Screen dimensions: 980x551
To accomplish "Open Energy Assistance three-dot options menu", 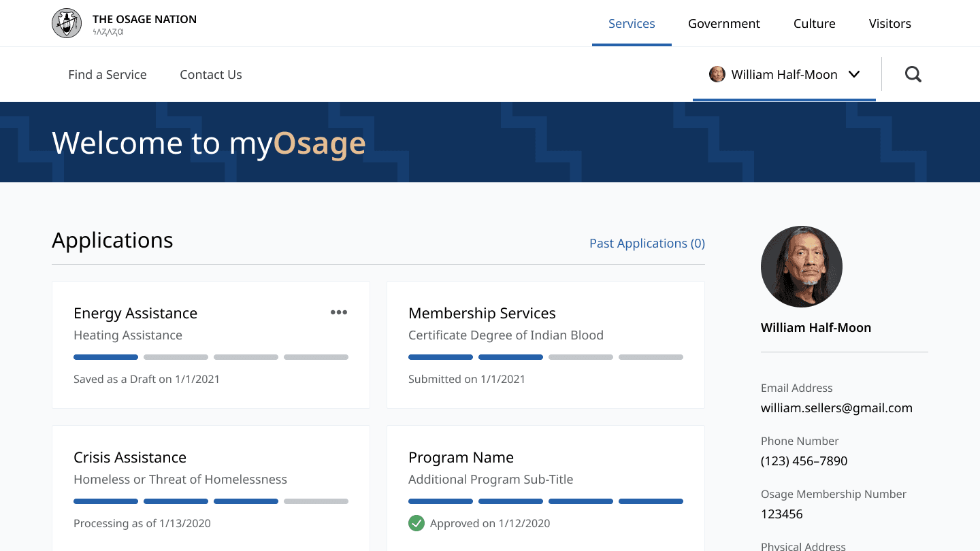I will (x=339, y=312).
